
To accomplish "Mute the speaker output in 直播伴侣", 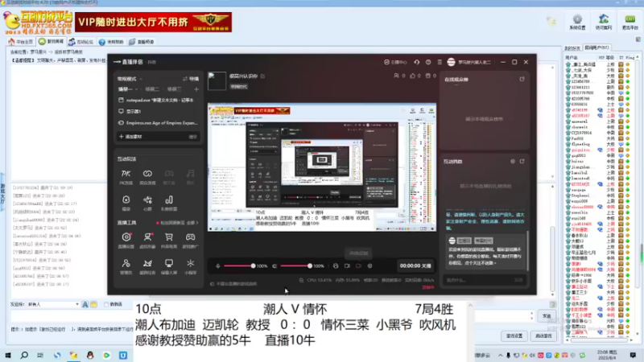I will click(275, 266).
